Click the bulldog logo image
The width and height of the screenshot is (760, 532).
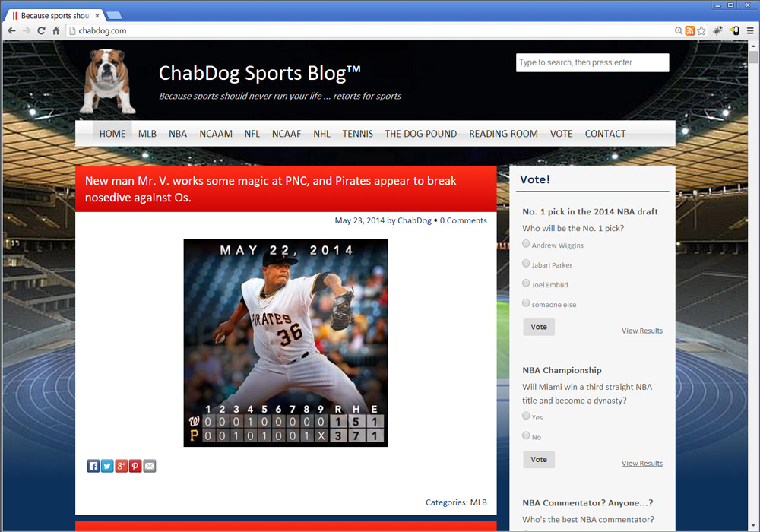[x=107, y=81]
